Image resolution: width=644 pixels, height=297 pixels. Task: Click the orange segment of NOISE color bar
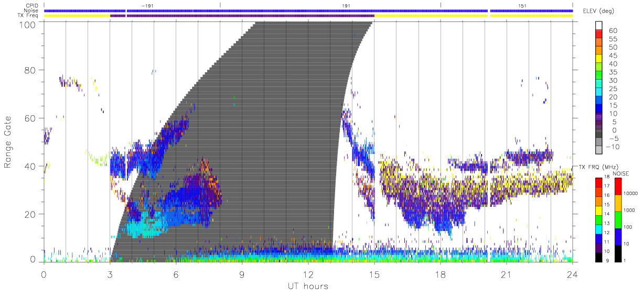(x=619, y=203)
